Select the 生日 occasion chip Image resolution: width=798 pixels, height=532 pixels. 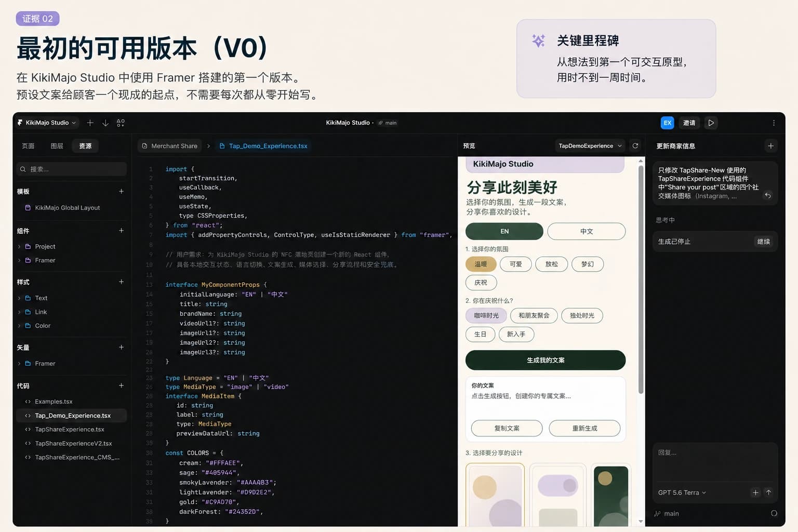coord(481,334)
